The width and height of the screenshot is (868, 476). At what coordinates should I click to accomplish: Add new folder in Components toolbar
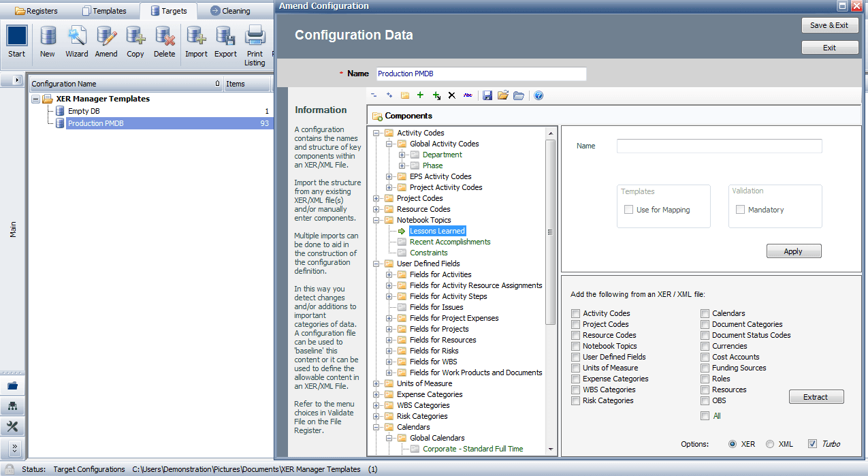pos(405,96)
